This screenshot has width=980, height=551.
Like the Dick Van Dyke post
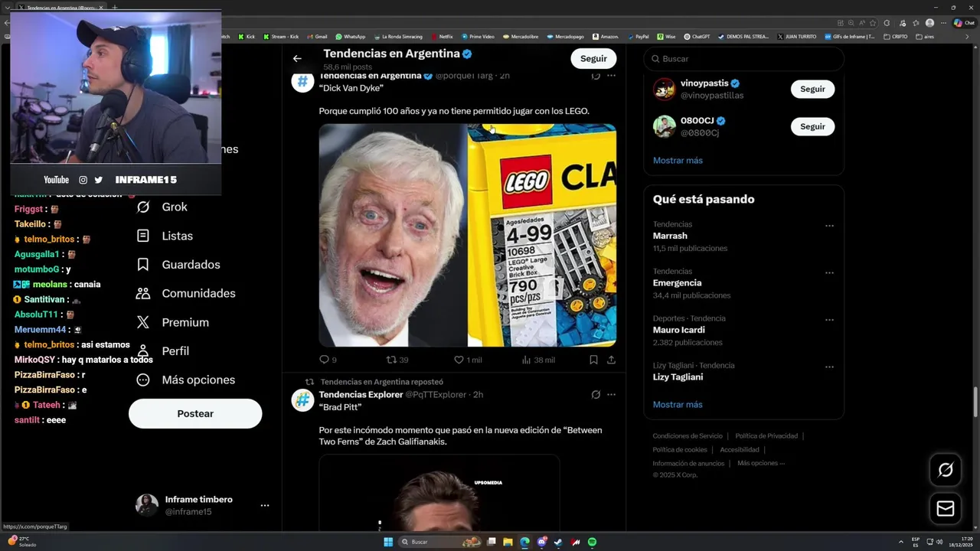coord(467,360)
